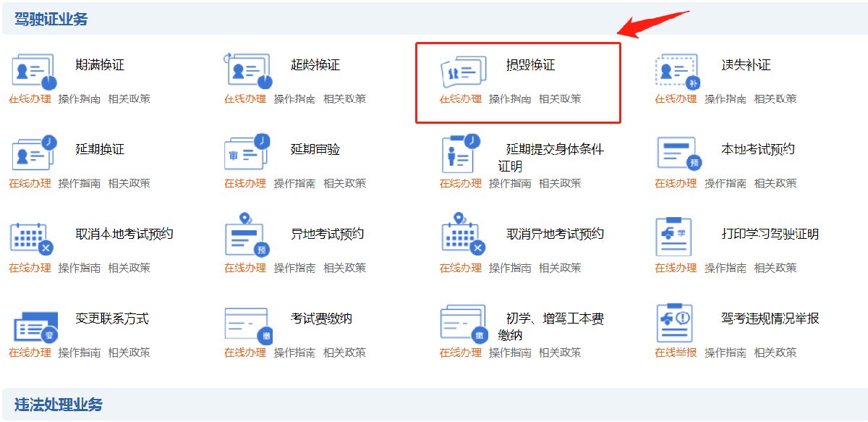Open 操作指南 under 期满换证
868x422 pixels.
(80, 99)
